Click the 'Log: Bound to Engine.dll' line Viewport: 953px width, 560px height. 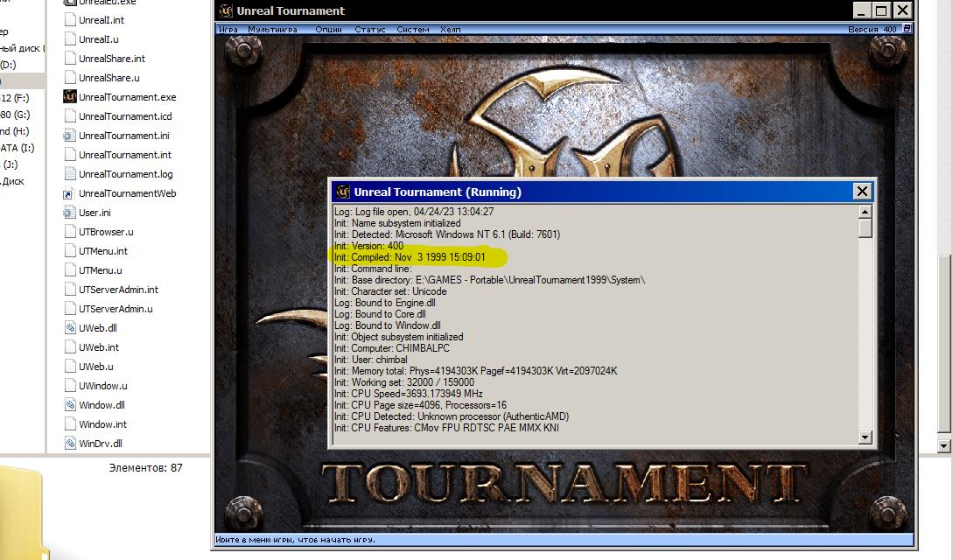tap(385, 303)
